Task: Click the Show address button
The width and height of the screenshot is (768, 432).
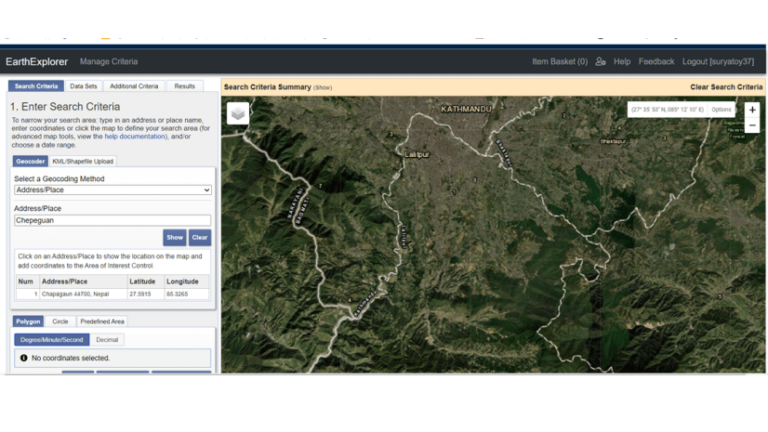Action: point(174,238)
